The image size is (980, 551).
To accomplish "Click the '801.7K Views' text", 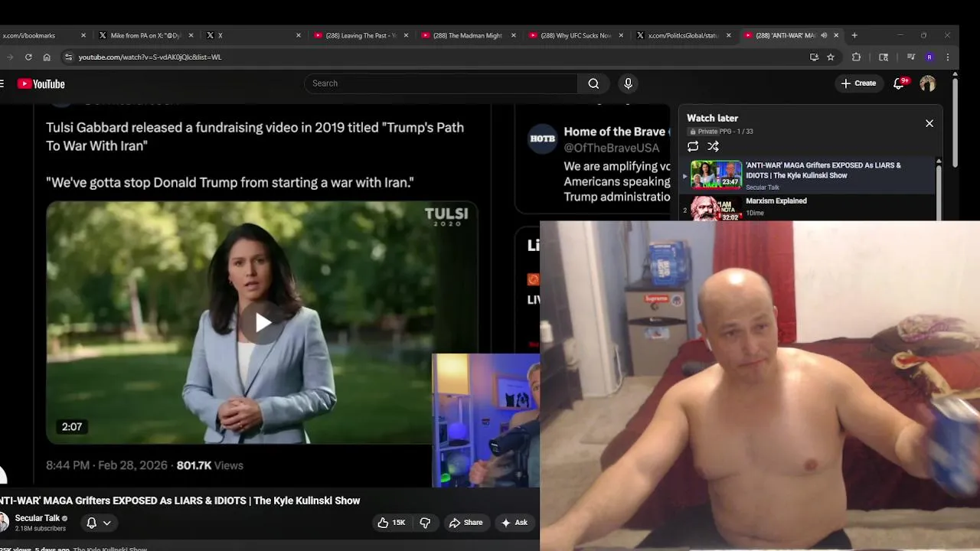I will coord(210,465).
